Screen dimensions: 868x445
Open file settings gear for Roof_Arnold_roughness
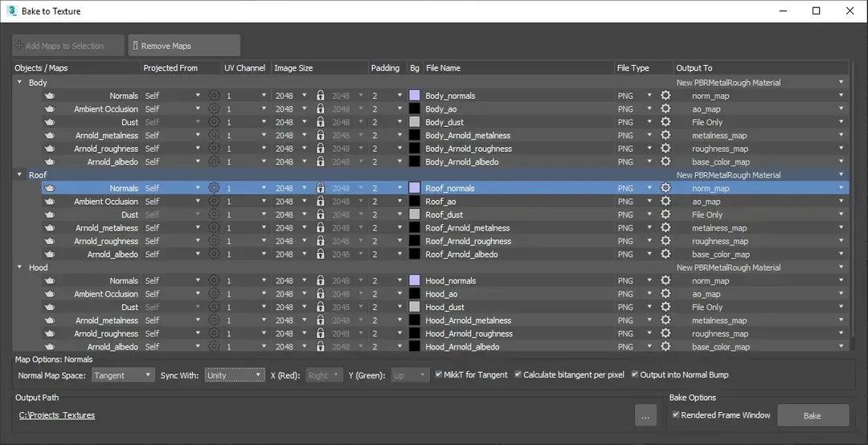665,241
